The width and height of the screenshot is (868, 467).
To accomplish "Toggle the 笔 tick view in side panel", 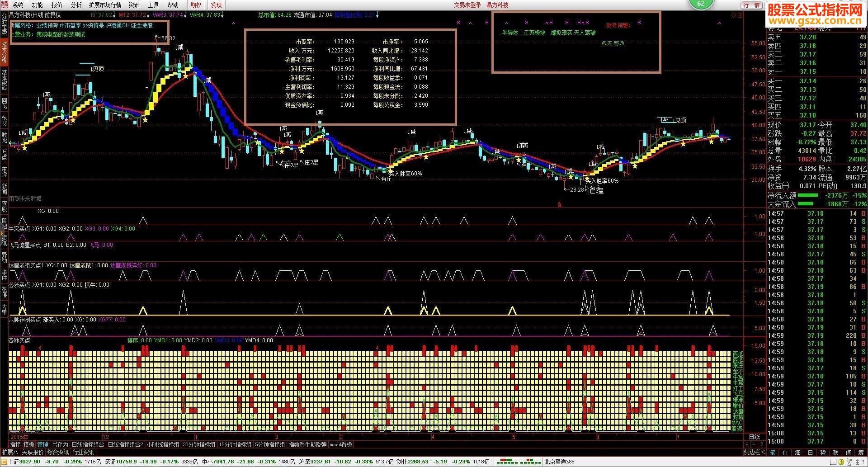I will [x=772, y=452].
